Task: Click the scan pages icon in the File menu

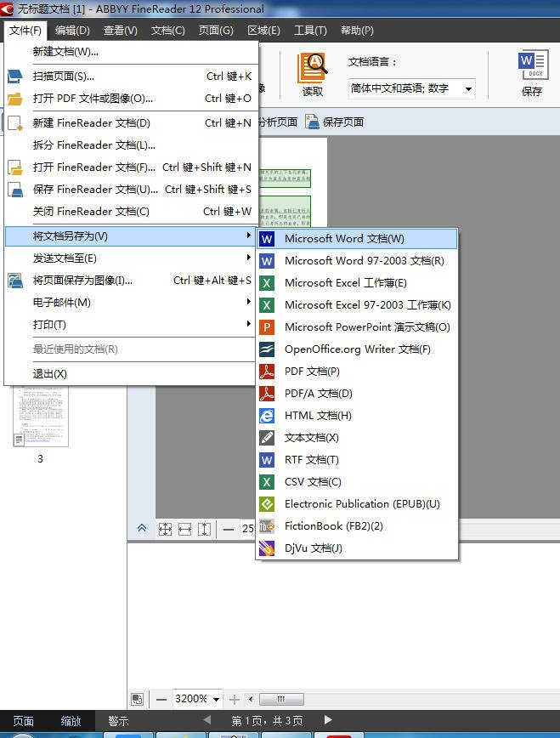Action: (x=15, y=77)
